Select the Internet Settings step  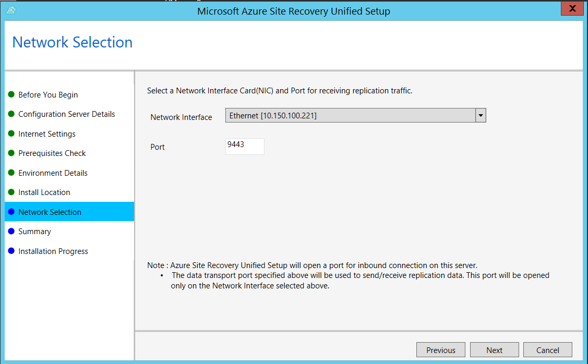47,134
